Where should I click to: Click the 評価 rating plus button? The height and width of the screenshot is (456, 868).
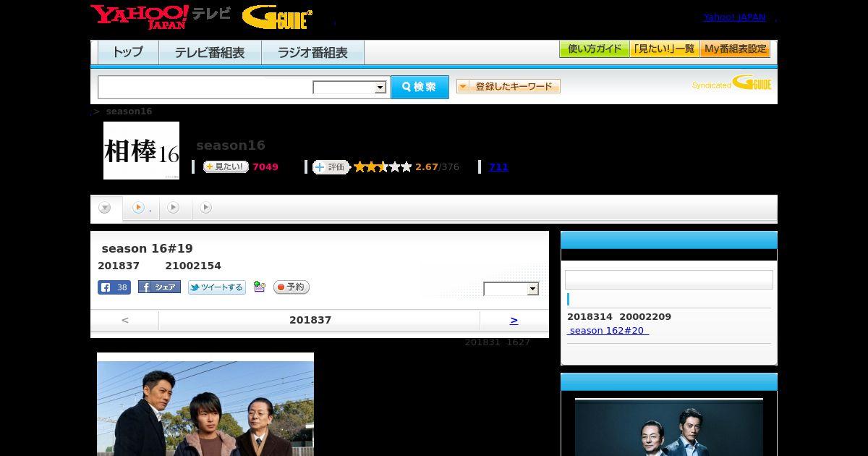331,167
